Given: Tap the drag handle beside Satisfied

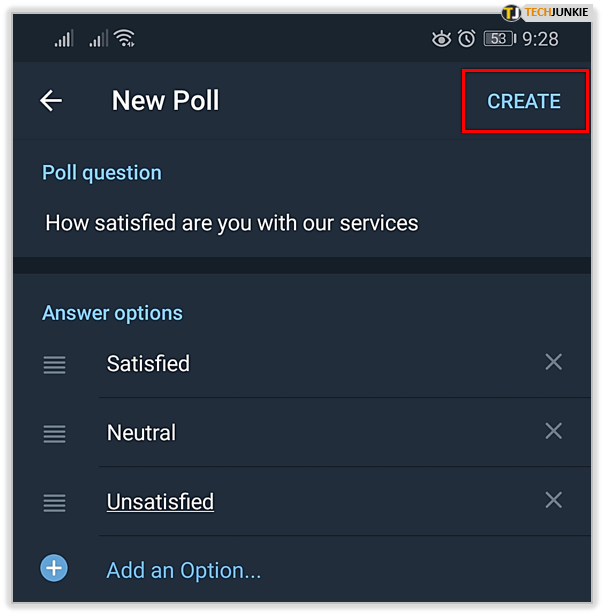Looking at the screenshot, I should [x=55, y=365].
